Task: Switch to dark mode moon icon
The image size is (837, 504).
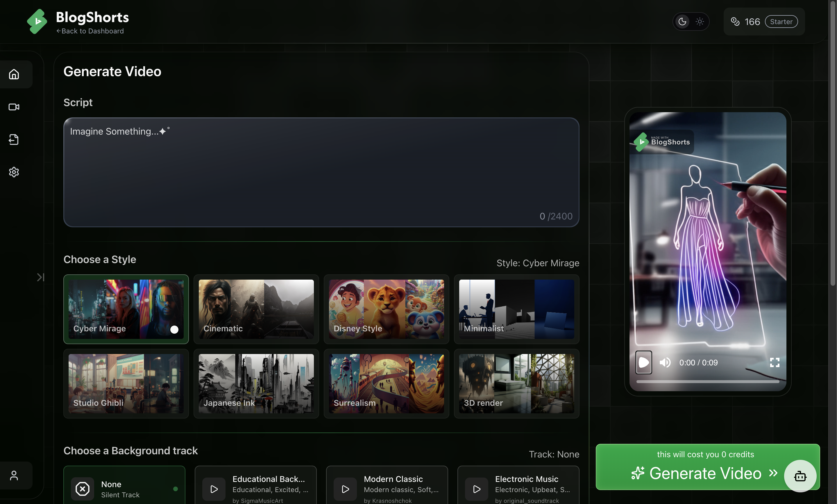Action: click(682, 22)
